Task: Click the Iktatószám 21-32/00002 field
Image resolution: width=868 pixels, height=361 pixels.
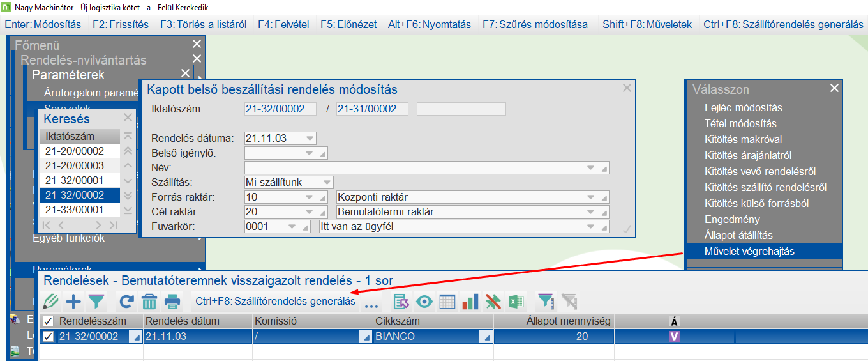Action: coord(281,109)
